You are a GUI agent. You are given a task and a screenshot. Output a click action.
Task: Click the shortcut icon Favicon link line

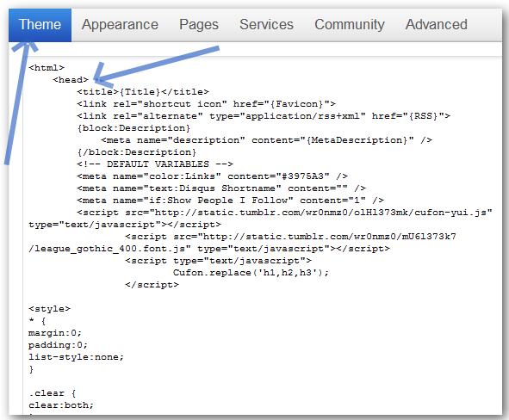coord(206,104)
